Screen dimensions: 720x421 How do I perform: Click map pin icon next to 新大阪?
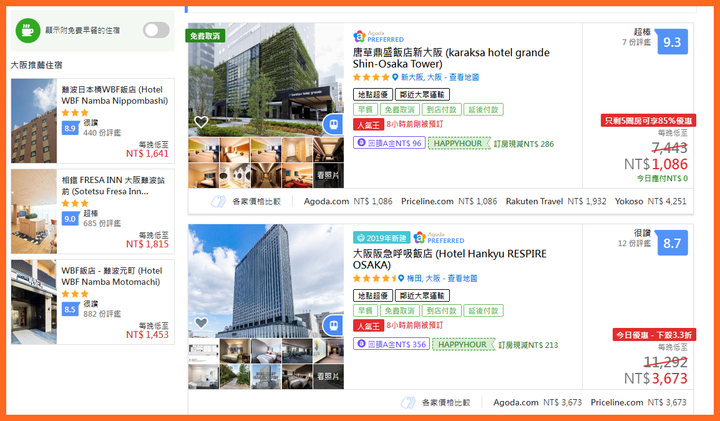click(x=395, y=77)
